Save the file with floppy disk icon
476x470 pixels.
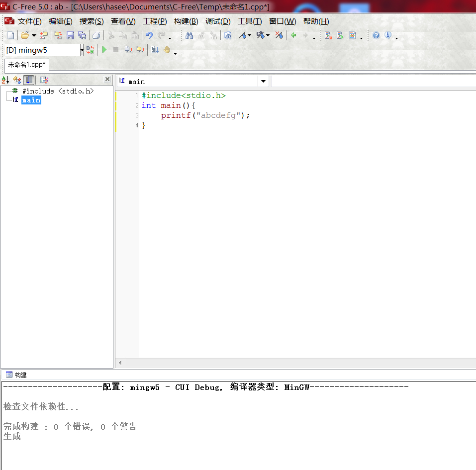click(70, 35)
